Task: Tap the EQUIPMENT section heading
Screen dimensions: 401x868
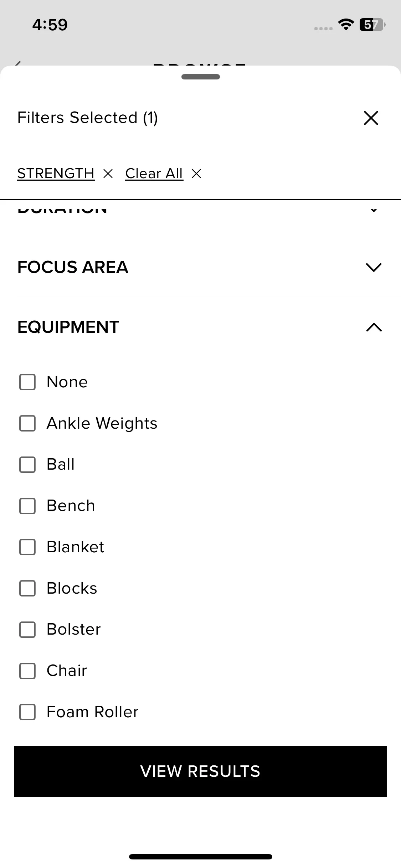Action: (68, 327)
